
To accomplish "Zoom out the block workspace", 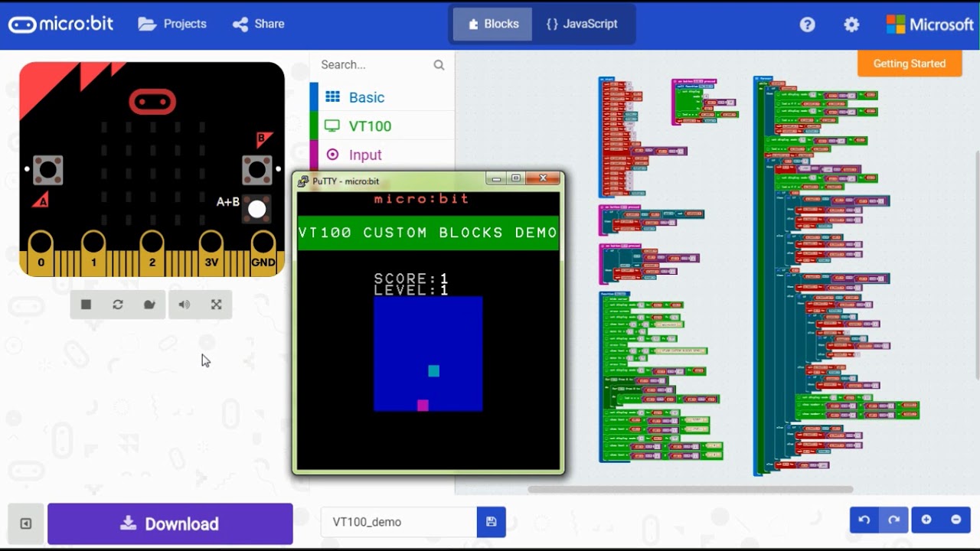I will point(956,520).
